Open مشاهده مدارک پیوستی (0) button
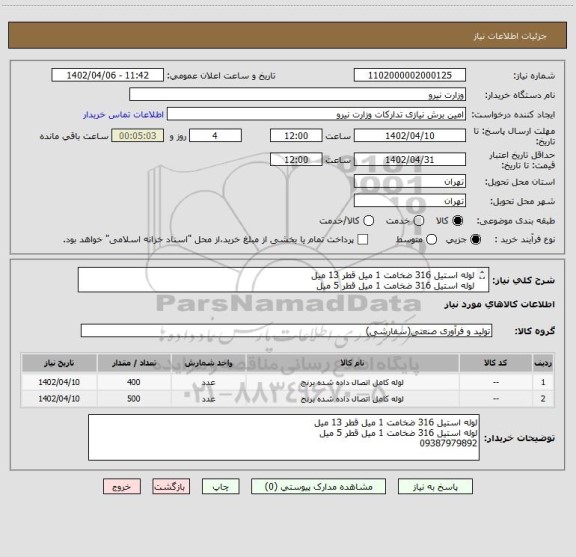Viewport: 576px width, 557px height. pyautogui.click(x=318, y=486)
